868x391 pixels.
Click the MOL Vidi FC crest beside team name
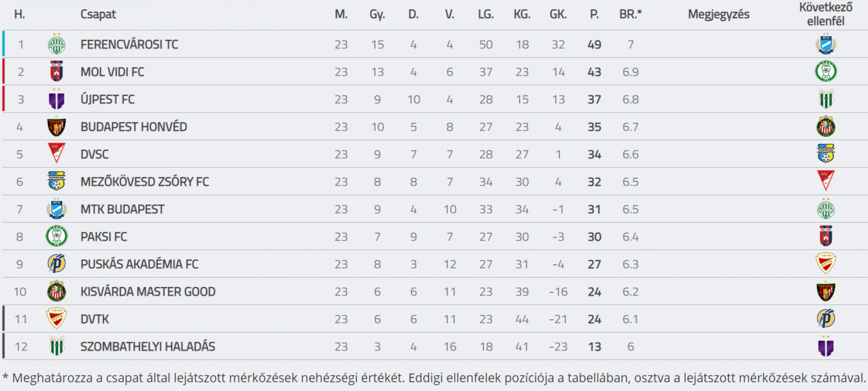coord(56,72)
